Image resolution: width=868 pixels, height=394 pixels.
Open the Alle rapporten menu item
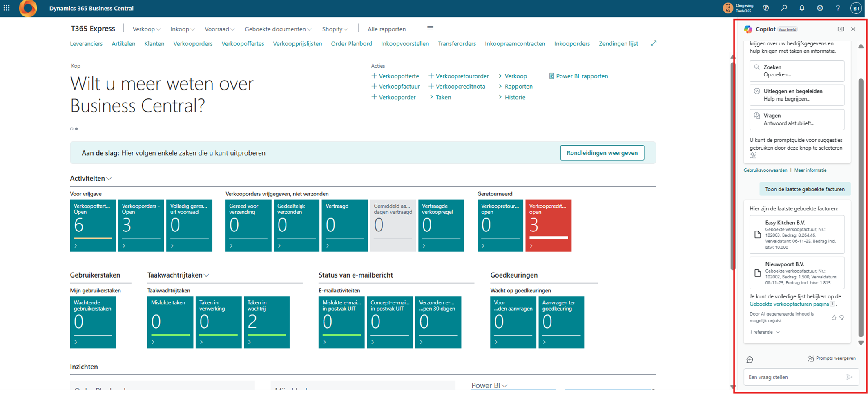386,29
